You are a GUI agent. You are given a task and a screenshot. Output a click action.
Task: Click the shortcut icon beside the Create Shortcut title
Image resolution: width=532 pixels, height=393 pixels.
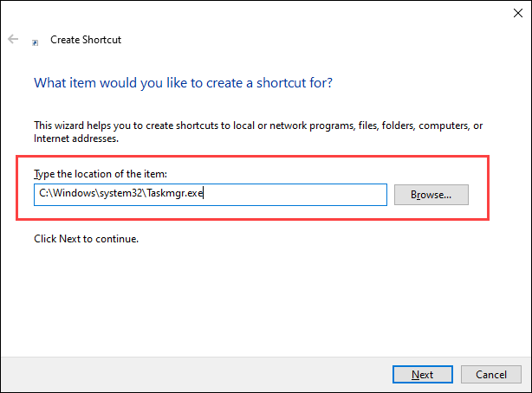[35, 41]
